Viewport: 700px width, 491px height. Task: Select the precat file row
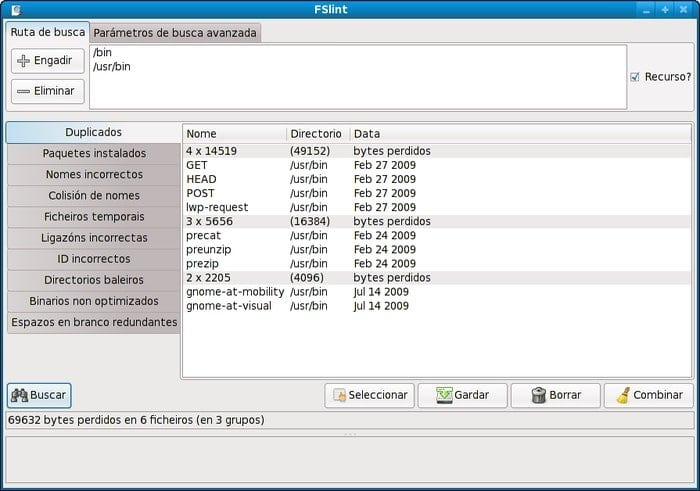[437, 235]
